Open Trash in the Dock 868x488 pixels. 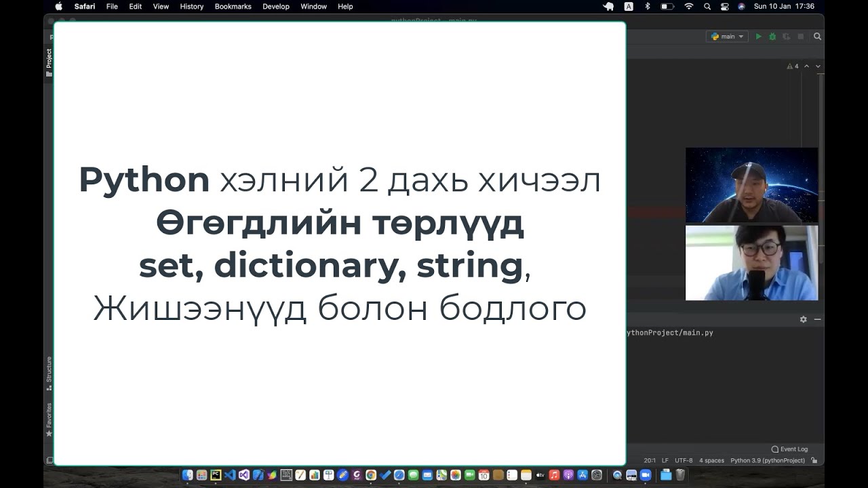click(x=679, y=475)
